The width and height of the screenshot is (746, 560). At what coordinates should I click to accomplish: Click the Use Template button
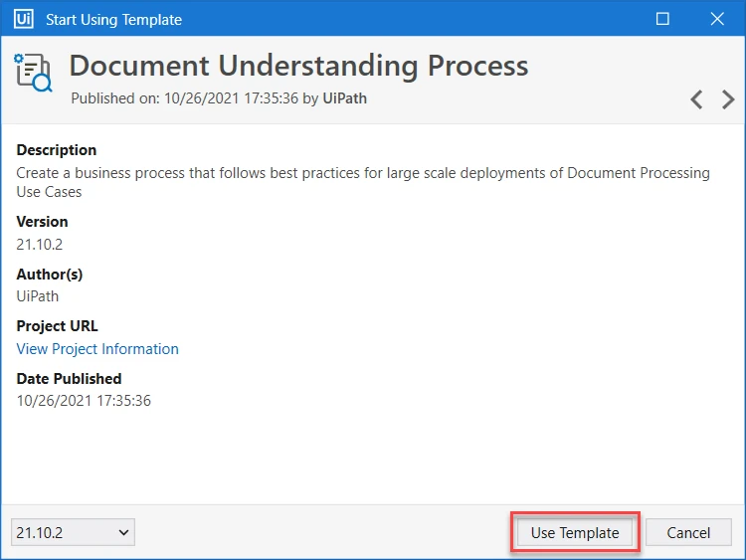(575, 532)
